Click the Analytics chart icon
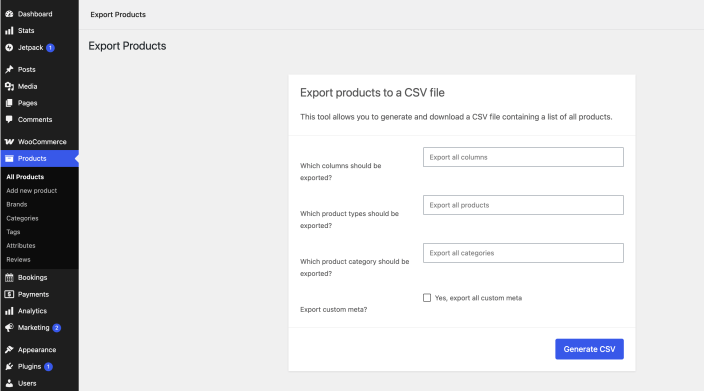This screenshot has width=704, height=391. (x=9, y=311)
